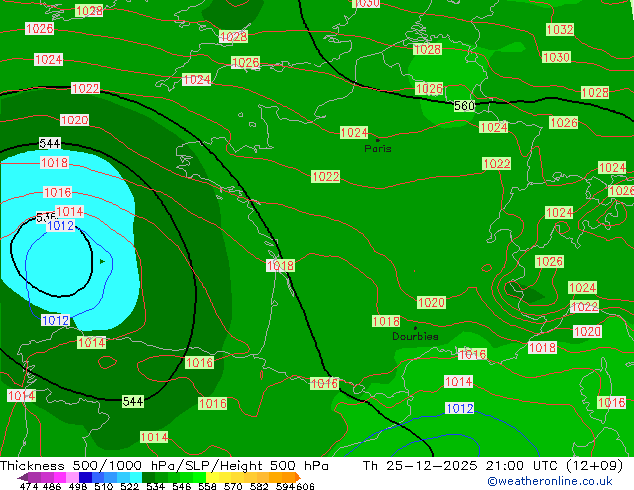Screen dimensions: 634x490
Task: Select the 1032 isobar label
Action: point(560,30)
